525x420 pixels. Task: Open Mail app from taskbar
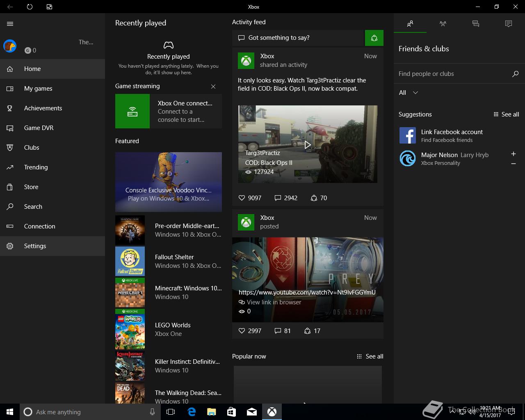coord(251,412)
